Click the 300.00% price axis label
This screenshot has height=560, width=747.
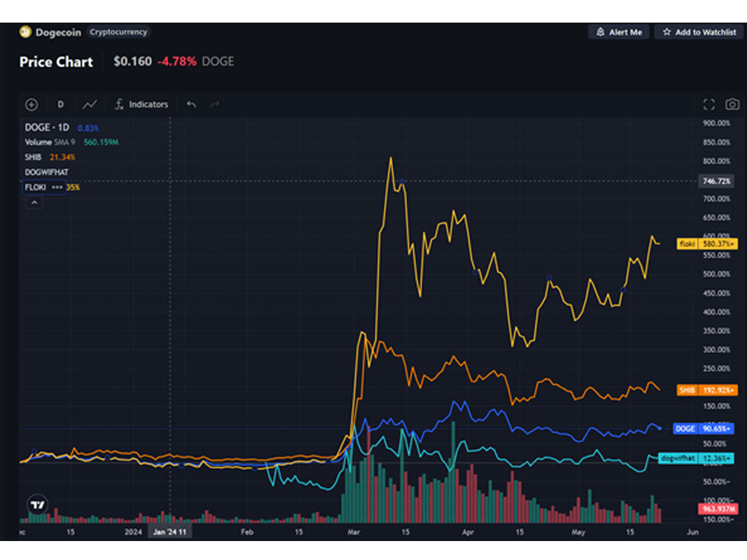coord(716,349)
